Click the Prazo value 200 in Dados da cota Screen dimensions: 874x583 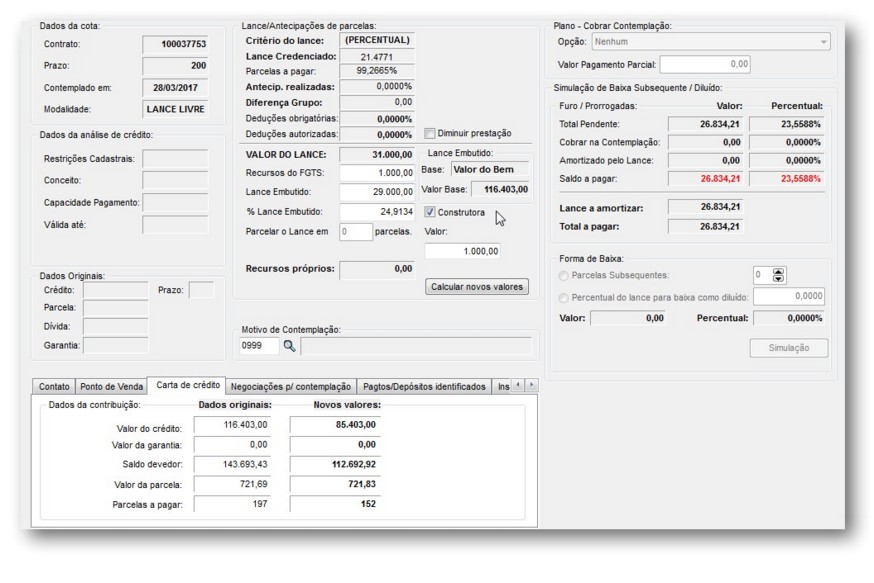pos(176,66)
